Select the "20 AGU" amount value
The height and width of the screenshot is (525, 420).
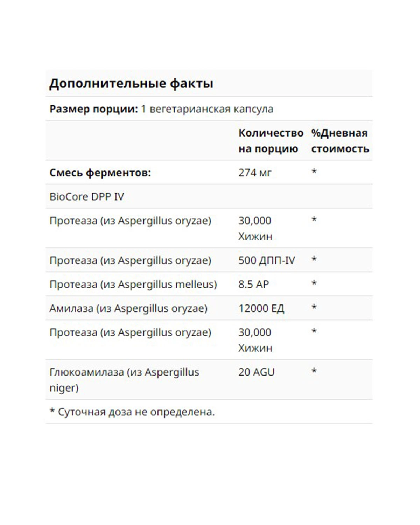click(x=257, y=372)
